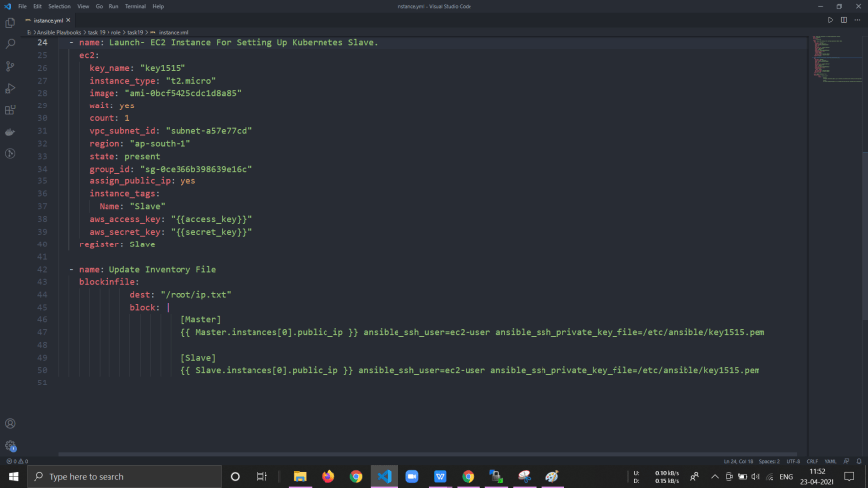Open the Selection menu
868x488 pixels.
59,6
